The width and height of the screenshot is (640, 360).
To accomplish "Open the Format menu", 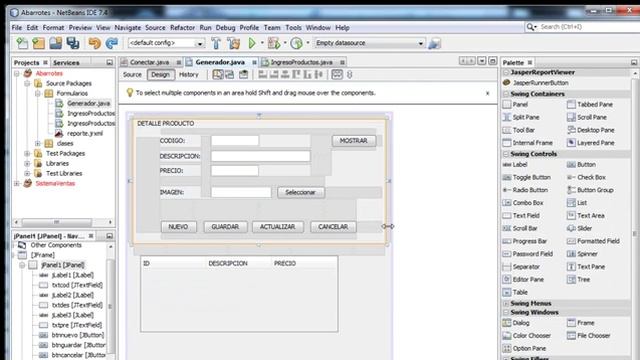I will click(53, 28).
